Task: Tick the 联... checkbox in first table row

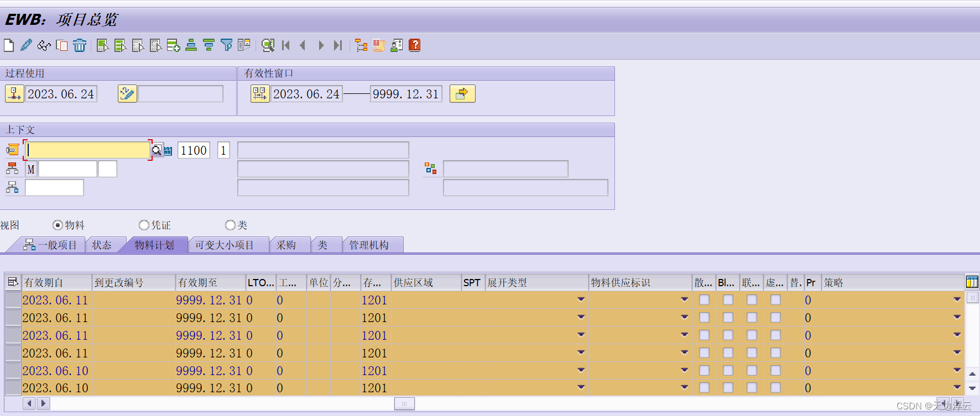Action: point(752,300)
